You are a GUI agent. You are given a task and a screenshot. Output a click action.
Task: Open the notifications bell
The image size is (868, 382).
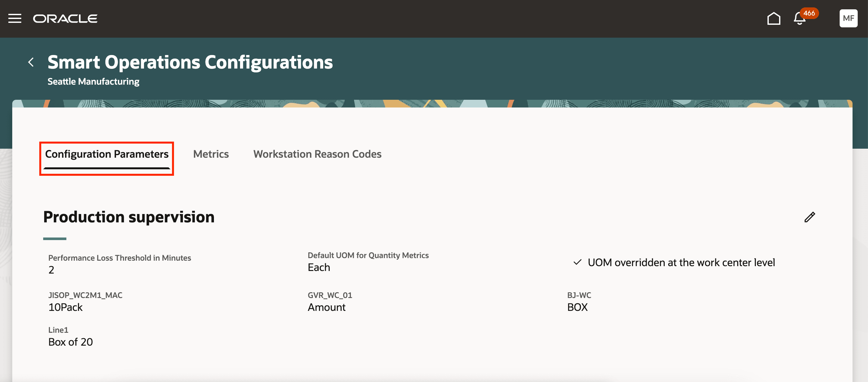tap(799, 19)
